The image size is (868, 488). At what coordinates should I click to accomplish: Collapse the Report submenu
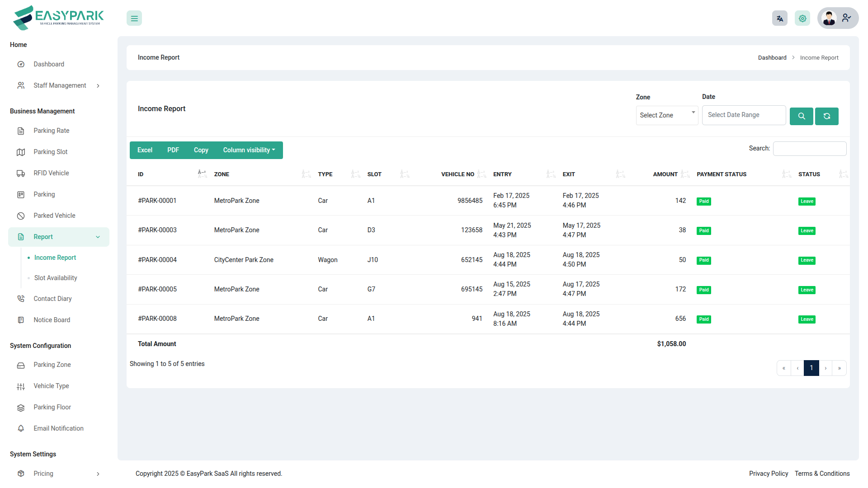tap(43, 236)
